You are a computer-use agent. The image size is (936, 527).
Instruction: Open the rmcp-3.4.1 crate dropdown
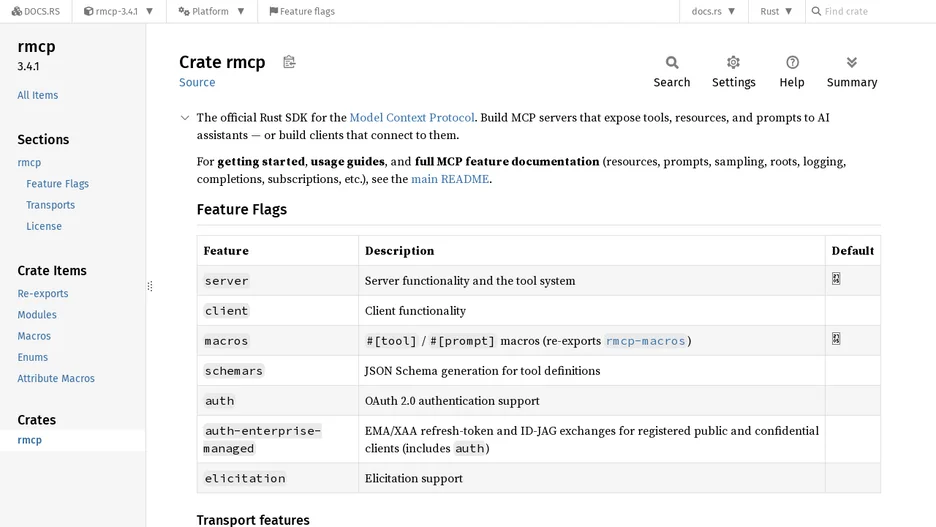[x=118, y=11]
